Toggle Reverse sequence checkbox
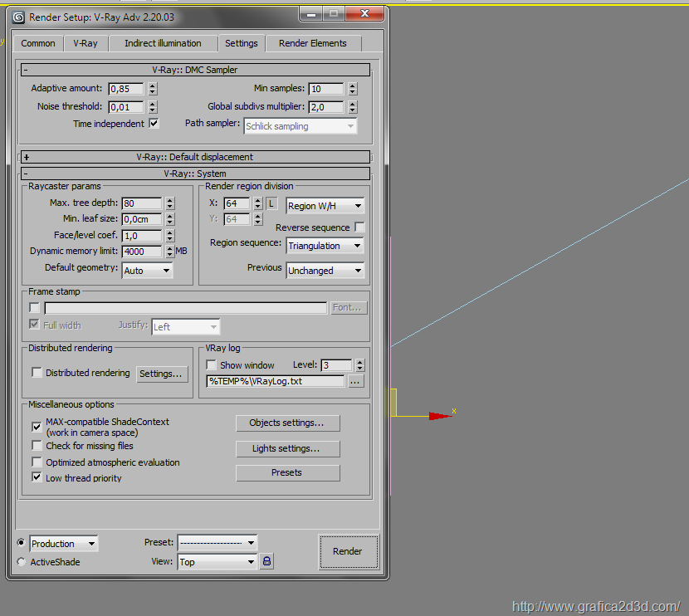This screenshot has width=689, height=616. pos(359,227)
